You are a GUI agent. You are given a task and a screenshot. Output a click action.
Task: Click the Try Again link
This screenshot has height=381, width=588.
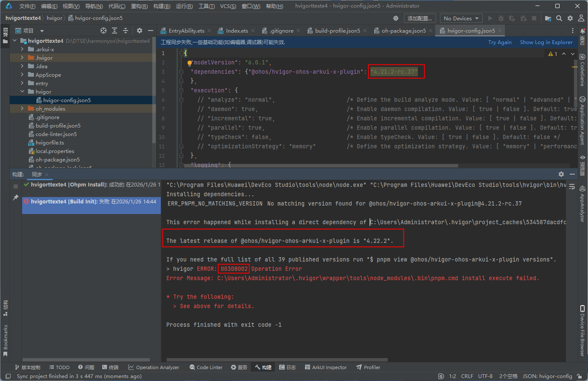(499, 42)
